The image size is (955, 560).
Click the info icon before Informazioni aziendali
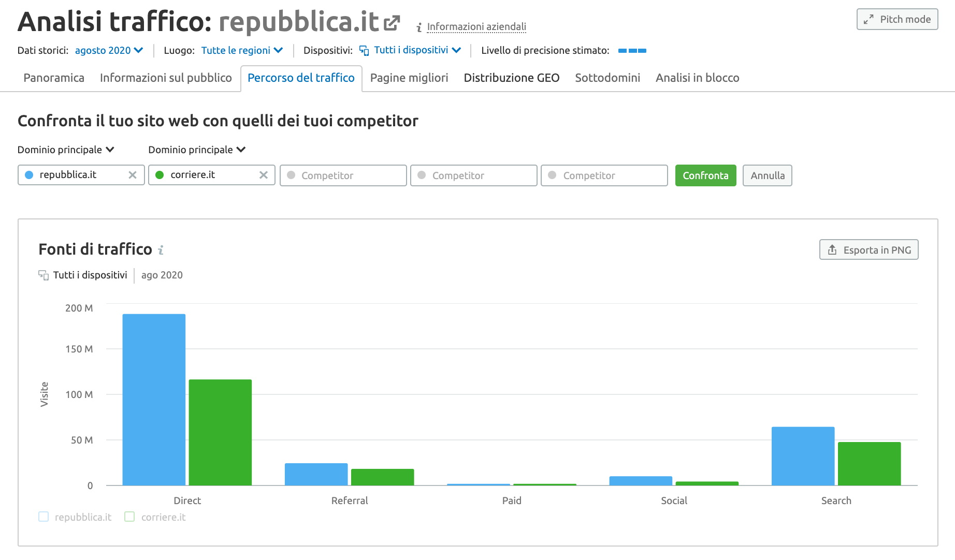point(419,27)
